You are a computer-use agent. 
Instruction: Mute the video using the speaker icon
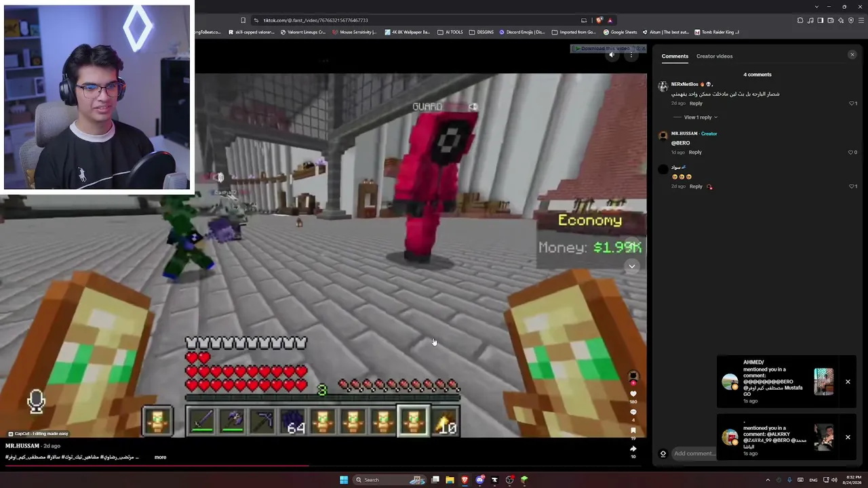(x=612, y=56)
